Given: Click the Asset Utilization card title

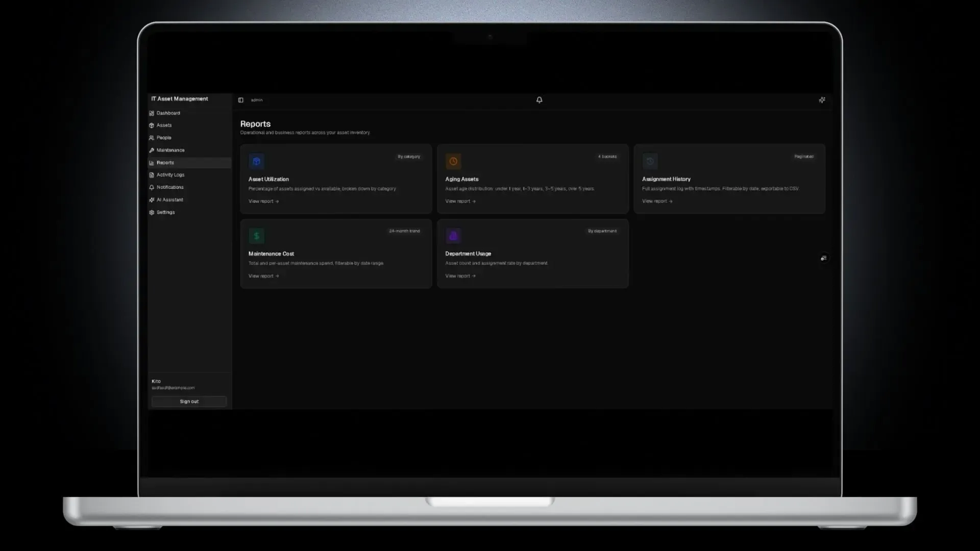Looking at the screenshot, I should pyautogui.click(x=268, y=179).
